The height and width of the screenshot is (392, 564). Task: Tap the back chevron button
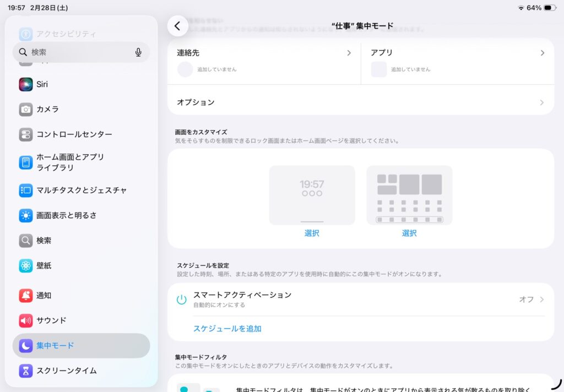(177, 26)
